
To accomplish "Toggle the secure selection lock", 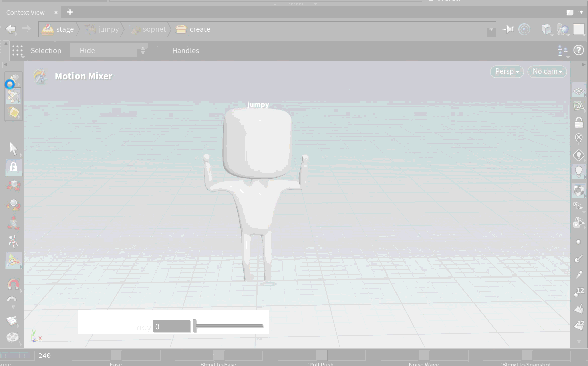I will [x=13, y=167].
